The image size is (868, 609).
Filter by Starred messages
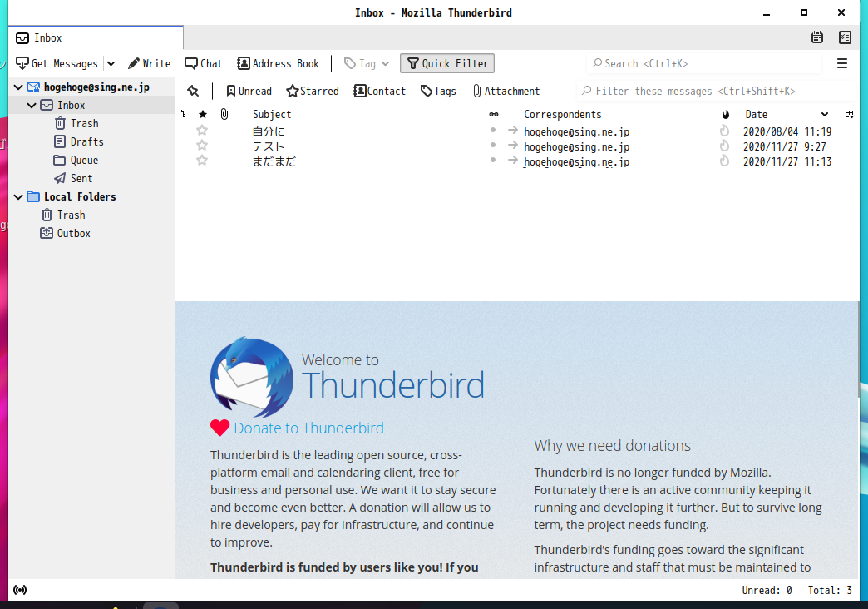click(x=313, y=91)
